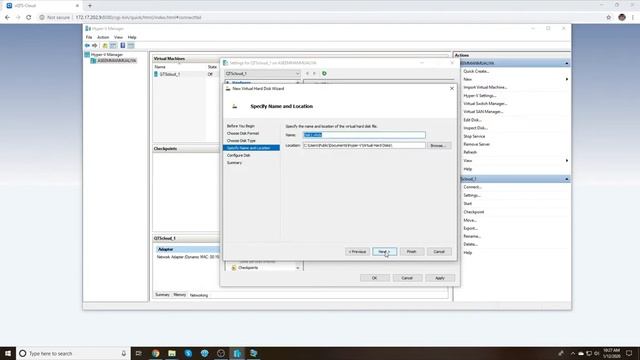Click the Previous button in wizard
Viewport: 640px width, 360px height.
[357, 251]
